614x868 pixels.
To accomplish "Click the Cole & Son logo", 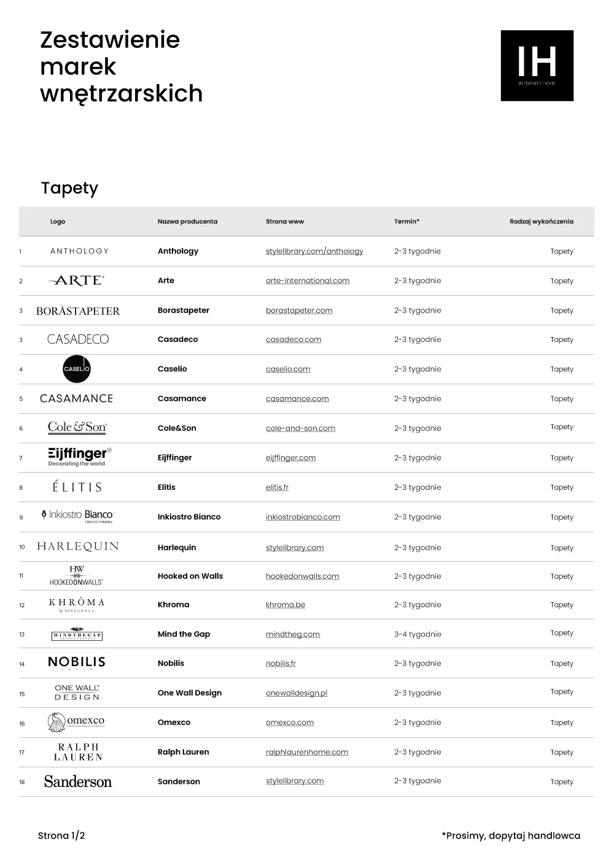I will [x=77, y=427].
